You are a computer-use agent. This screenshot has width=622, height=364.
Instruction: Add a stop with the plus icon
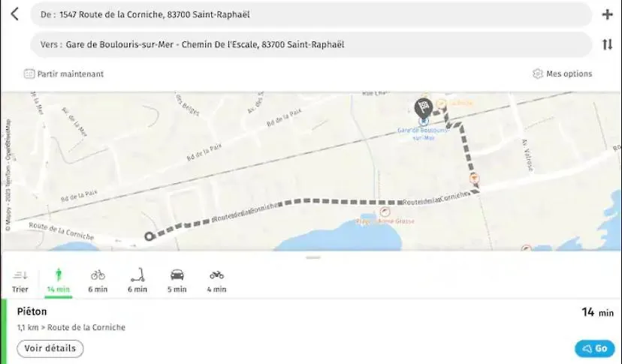[607, 15]
